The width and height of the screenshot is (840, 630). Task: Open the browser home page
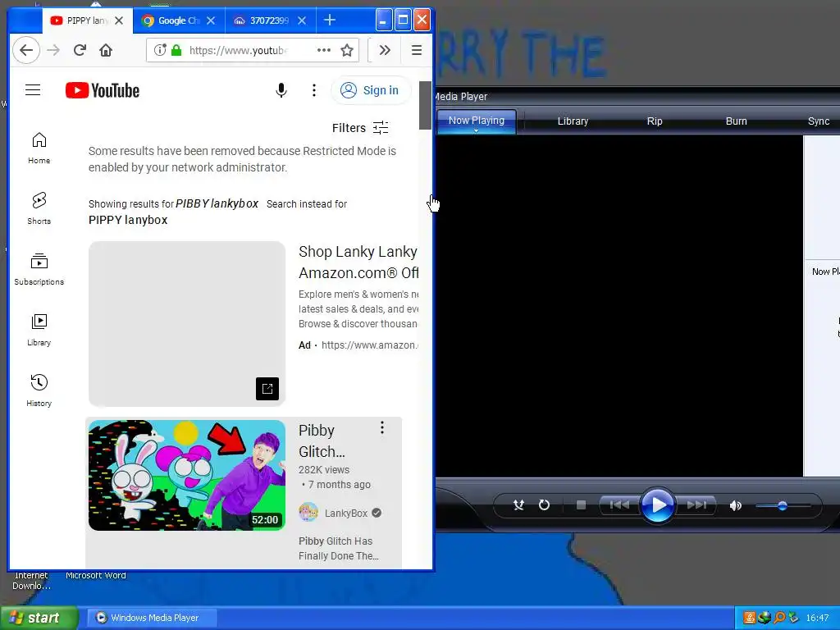coord(106,50)
